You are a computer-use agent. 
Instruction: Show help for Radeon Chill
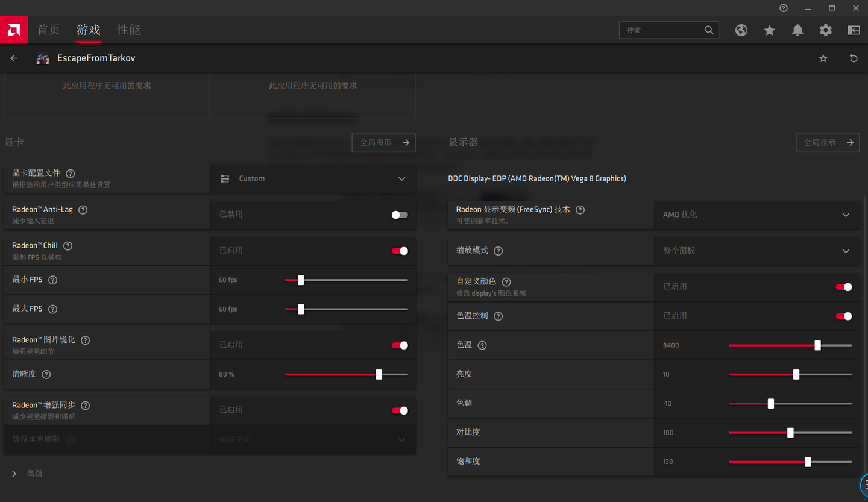[68, 246]
